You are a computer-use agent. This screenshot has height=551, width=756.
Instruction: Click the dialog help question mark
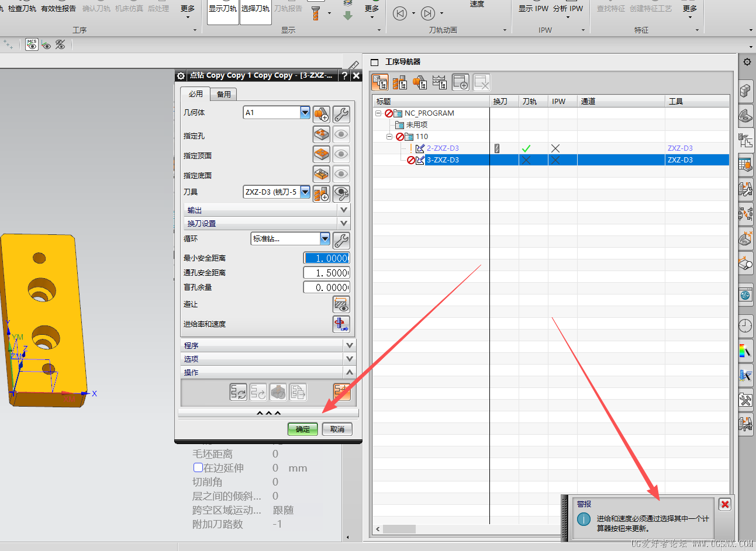[x=345, y=75]
